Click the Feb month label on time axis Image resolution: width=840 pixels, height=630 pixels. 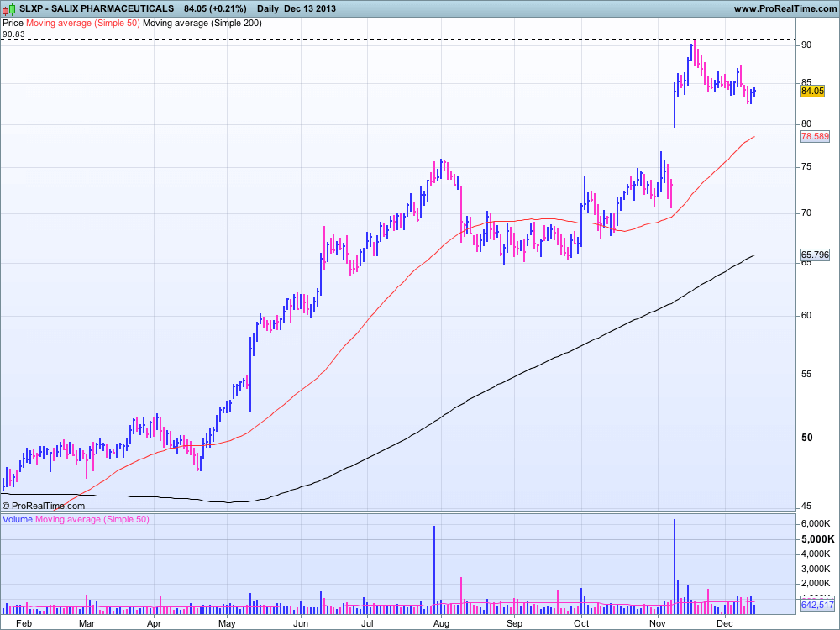24,623
